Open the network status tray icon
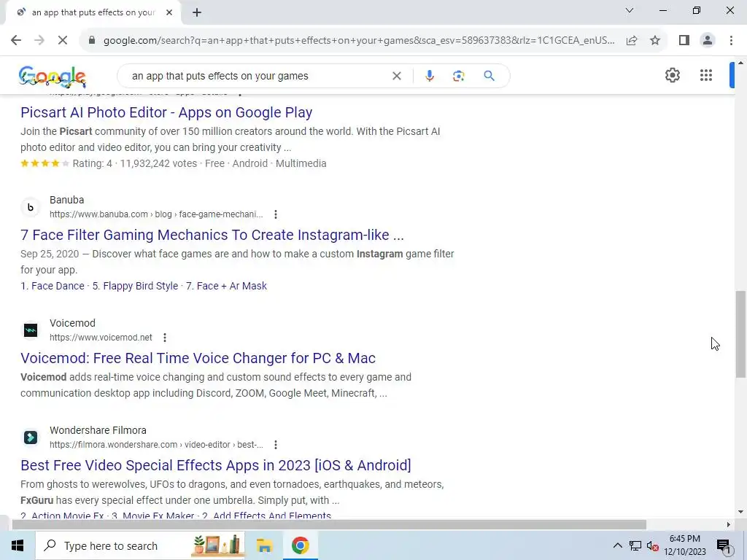Screen dimensions: 747x560 [x=635, y=545]
